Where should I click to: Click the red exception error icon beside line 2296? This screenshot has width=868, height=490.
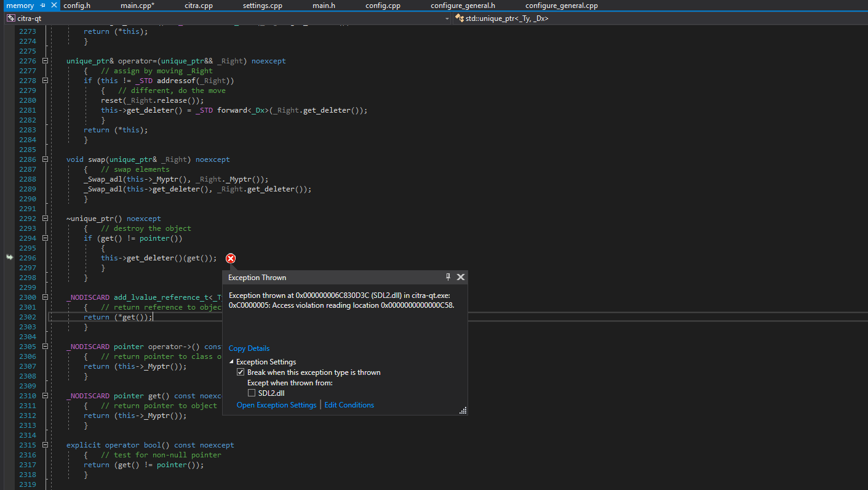[231, 258]
